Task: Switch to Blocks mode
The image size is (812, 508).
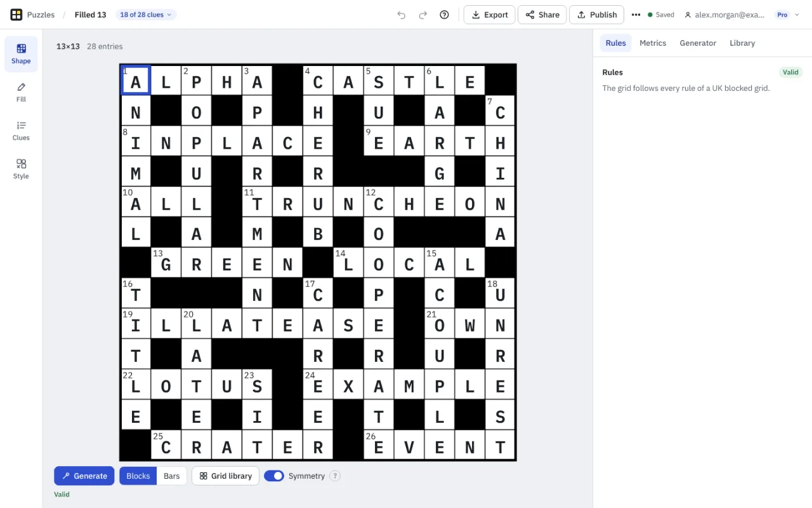Action: click(x=138, y=476)
